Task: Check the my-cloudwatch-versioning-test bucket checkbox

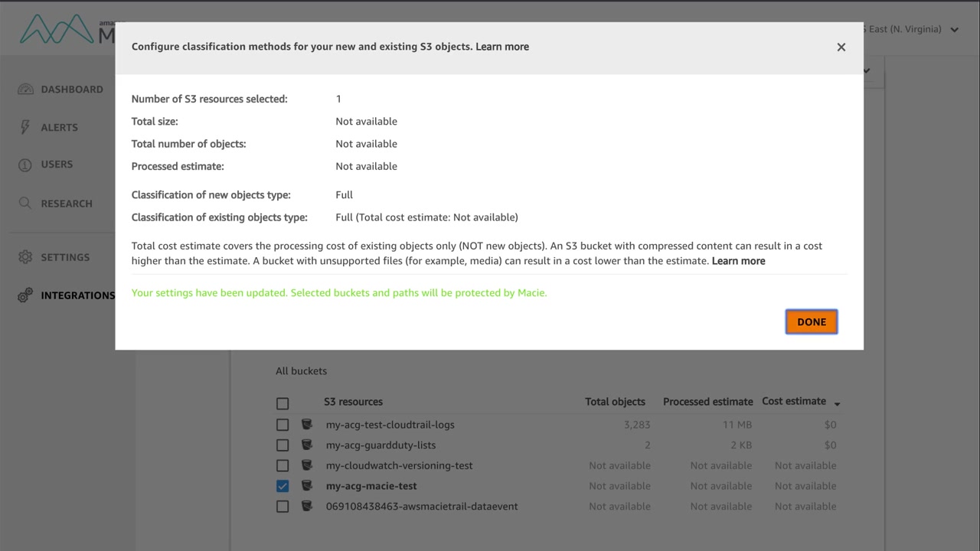Action: tap(283, 465)
